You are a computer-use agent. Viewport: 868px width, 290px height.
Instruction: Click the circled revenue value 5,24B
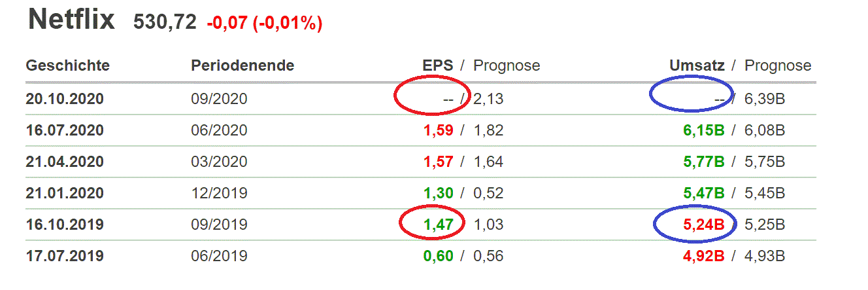[x=703, y=225]
